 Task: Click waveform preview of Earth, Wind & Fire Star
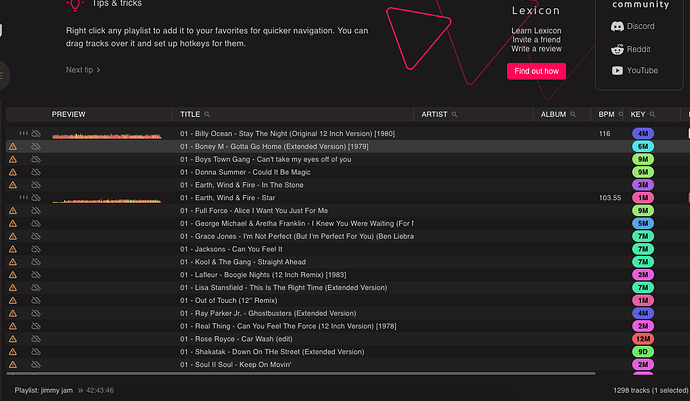point(106,199)
